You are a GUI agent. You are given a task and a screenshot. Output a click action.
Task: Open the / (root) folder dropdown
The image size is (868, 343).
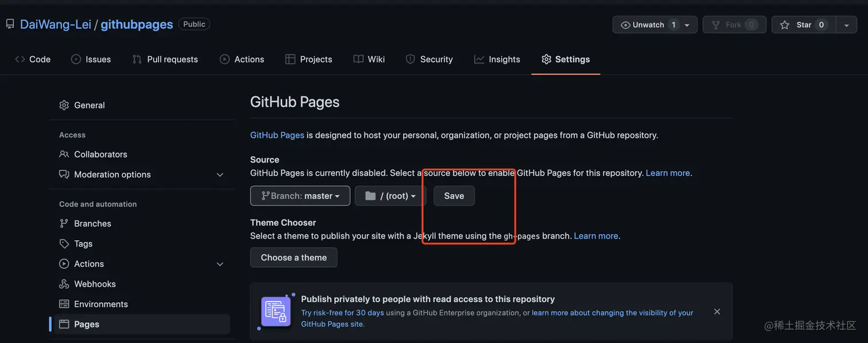(x=390, y=196)
